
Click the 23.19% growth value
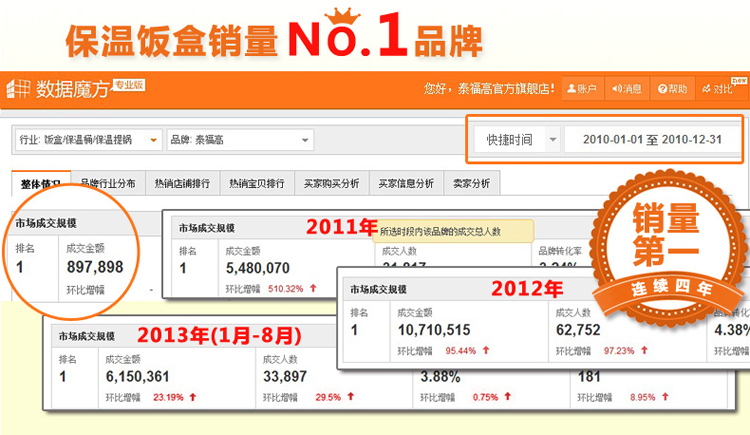click(168, 397)
